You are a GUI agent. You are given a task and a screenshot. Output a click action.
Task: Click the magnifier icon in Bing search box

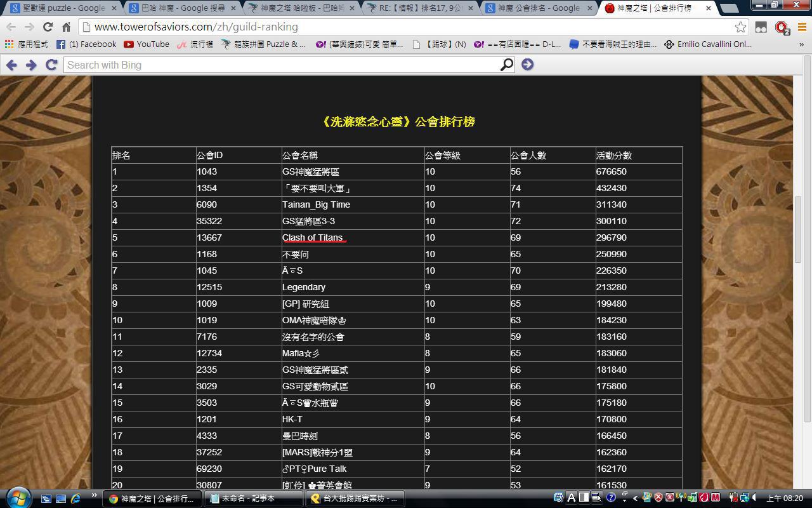tap(506, 65)
